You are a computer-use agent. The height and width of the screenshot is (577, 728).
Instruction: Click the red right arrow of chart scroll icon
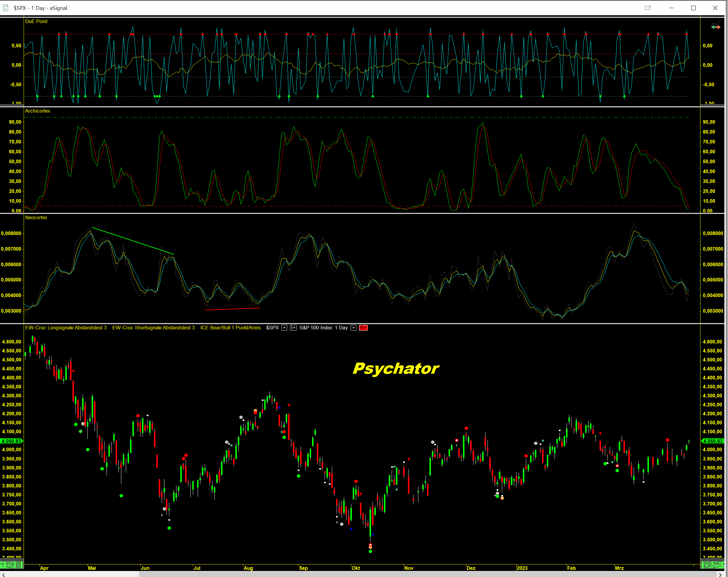coord(718,27)
